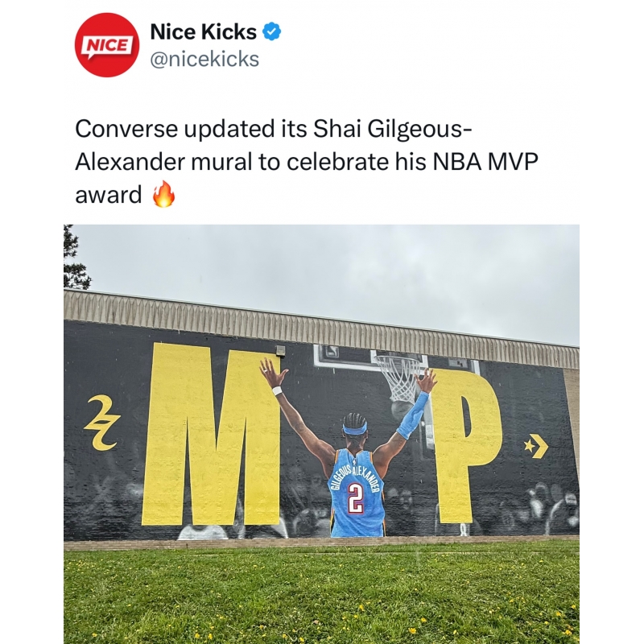
Task: Click the blue arm sleeve
Action: [x=413, y=415]
